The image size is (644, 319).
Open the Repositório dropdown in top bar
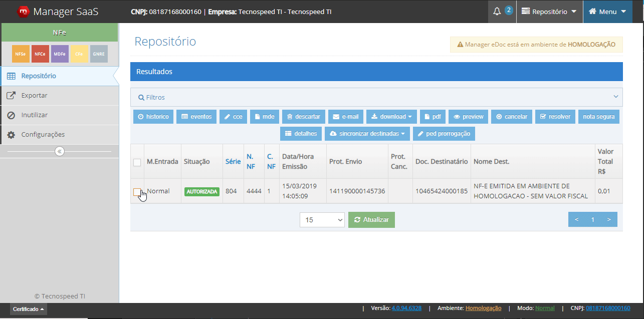[x=549, y=12]
